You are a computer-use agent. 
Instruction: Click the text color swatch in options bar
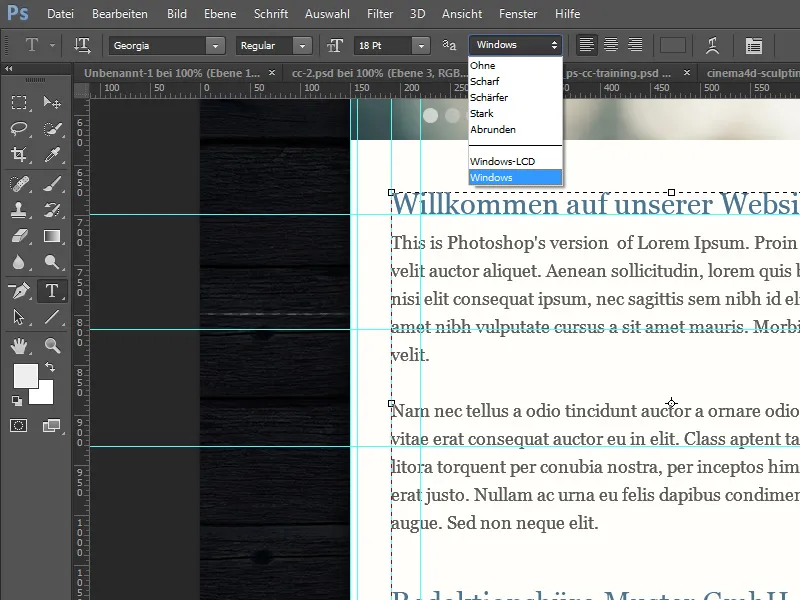coord(674,46)
